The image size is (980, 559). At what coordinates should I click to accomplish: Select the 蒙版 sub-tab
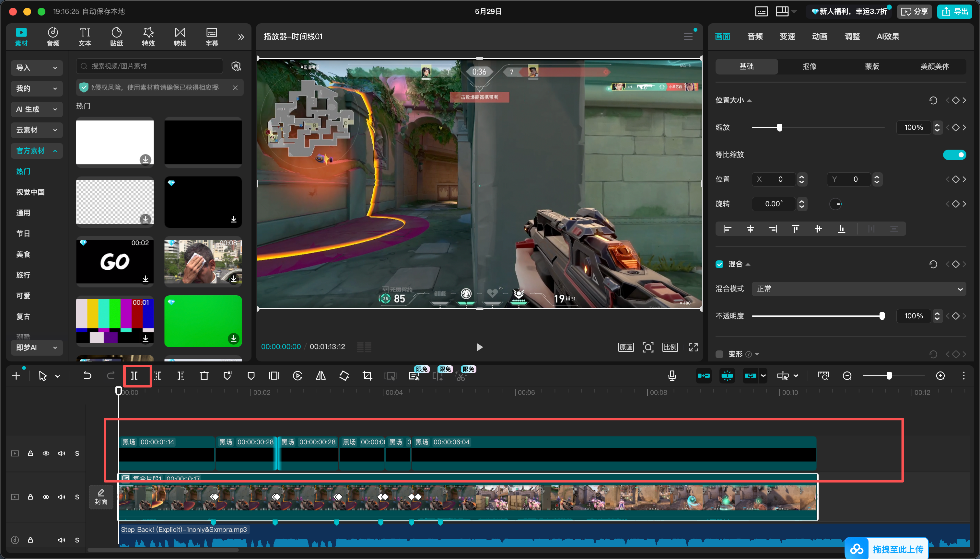(x=872, y=66)
